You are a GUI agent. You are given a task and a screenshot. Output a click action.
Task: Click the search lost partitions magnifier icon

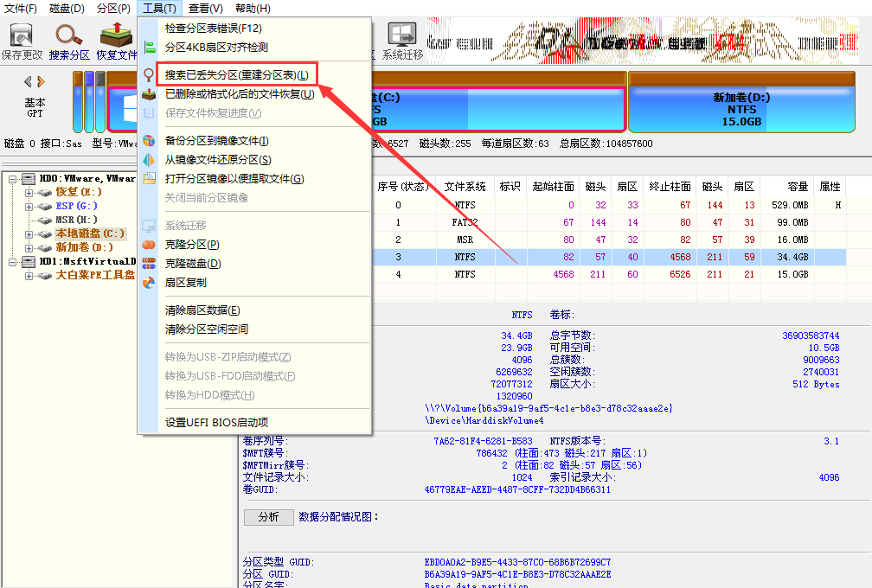pyautogui.click(x=149, y=75)
